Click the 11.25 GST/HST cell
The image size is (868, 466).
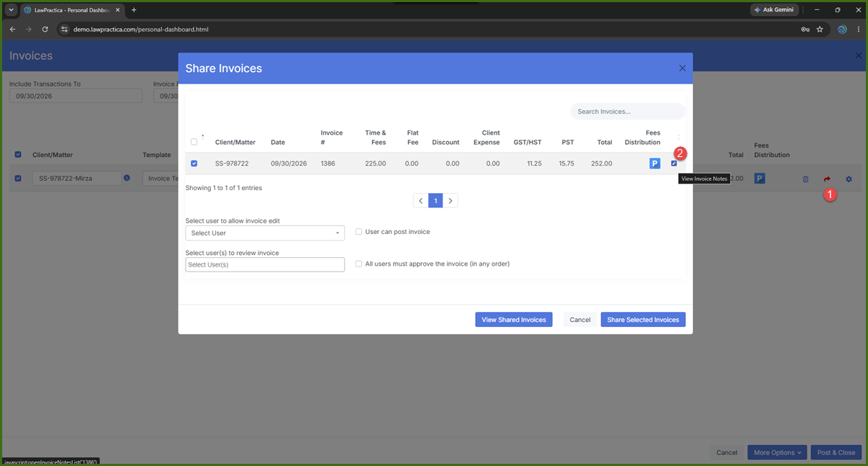[x=533, y=163]
